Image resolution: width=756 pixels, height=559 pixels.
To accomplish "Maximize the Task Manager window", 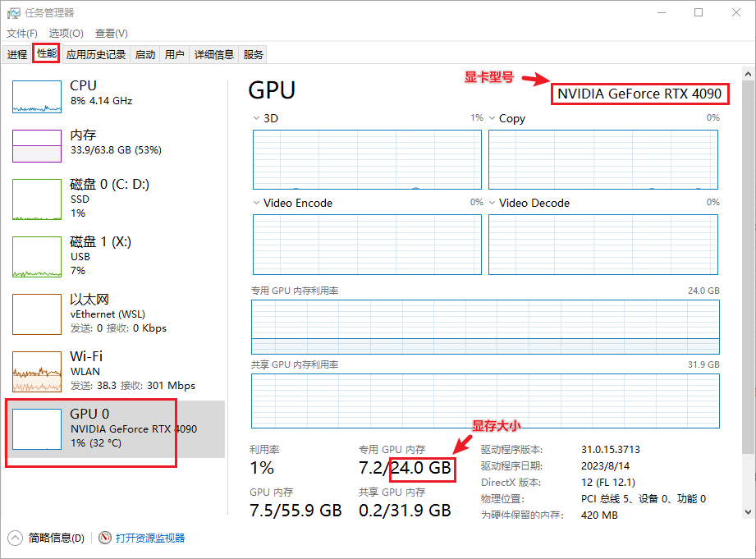I will tap(699, 12).
